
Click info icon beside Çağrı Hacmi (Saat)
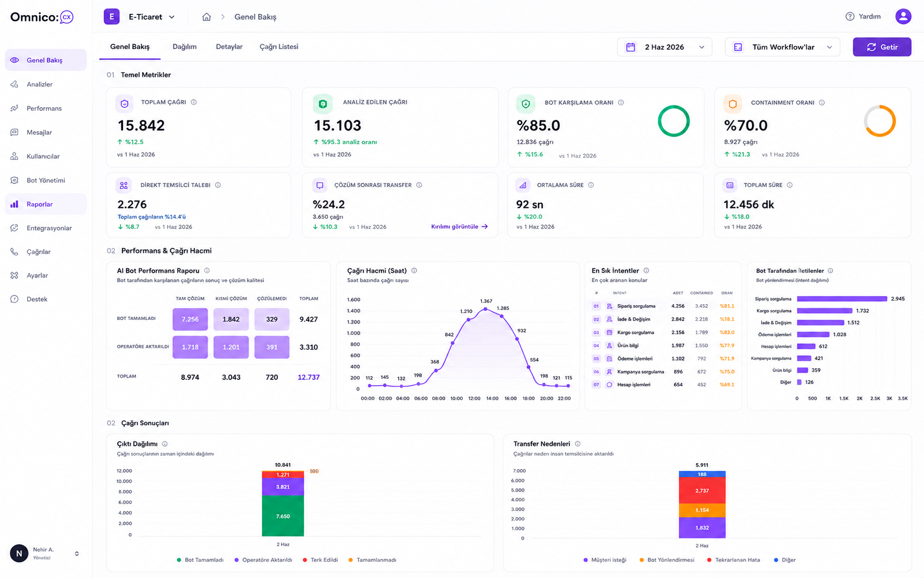(414, 270)
